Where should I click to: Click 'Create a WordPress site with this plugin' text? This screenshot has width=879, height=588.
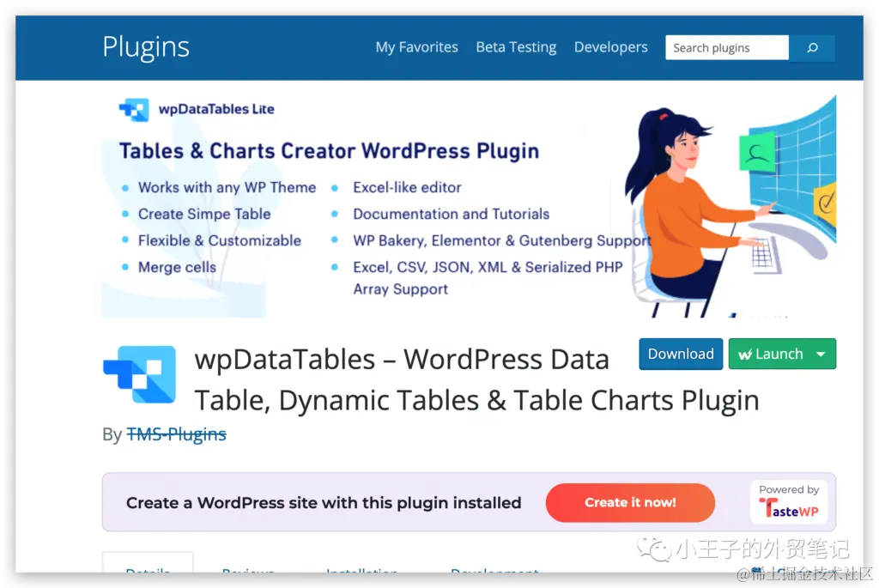coord(324,503)
